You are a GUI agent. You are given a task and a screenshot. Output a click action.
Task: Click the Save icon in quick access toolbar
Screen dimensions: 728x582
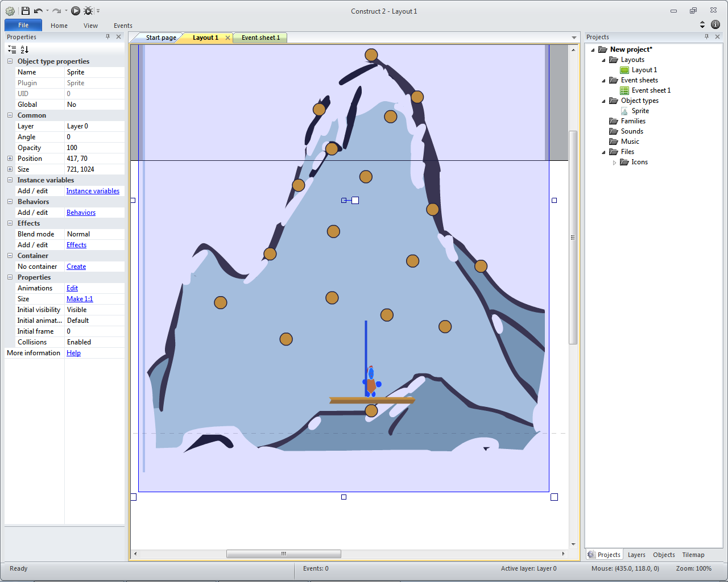[x=25, y=11]
